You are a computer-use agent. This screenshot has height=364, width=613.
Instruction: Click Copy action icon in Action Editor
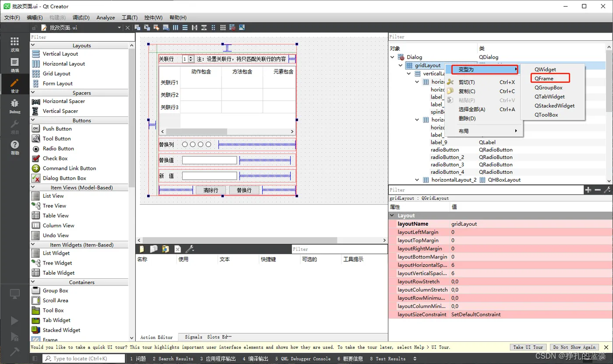tap(154, 249)
